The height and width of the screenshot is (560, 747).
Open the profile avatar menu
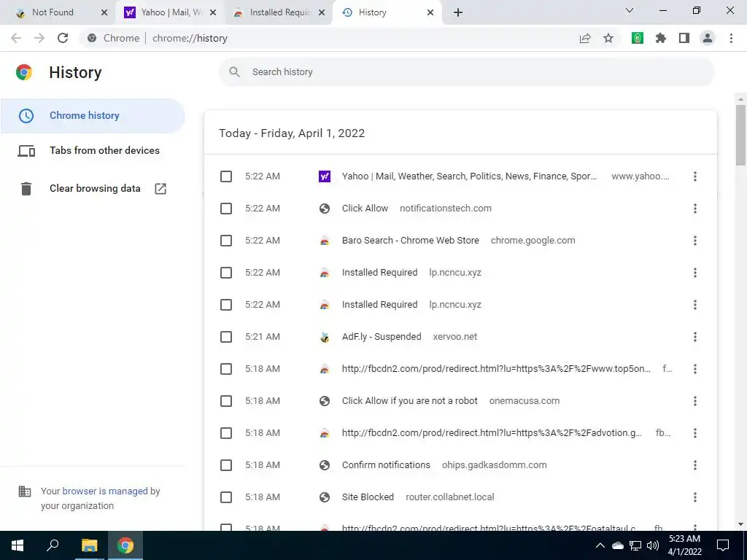(x=708, y=38)
